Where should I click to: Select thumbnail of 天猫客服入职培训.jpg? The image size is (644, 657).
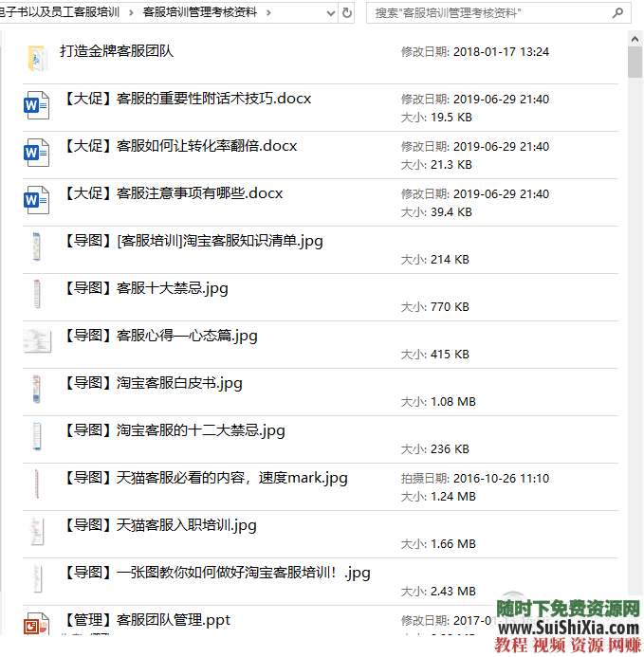37,531
